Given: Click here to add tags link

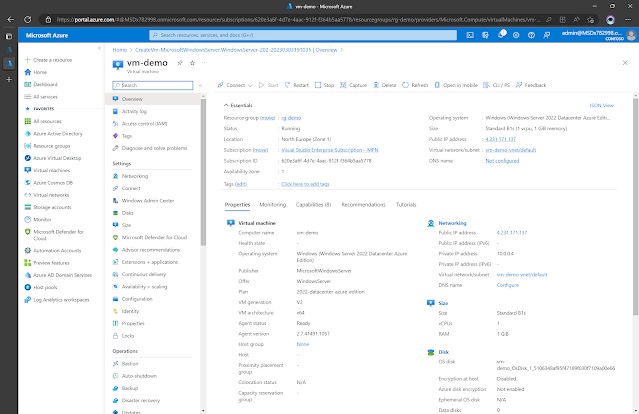Looking at the screenshot, I should [x=305, y=184].
